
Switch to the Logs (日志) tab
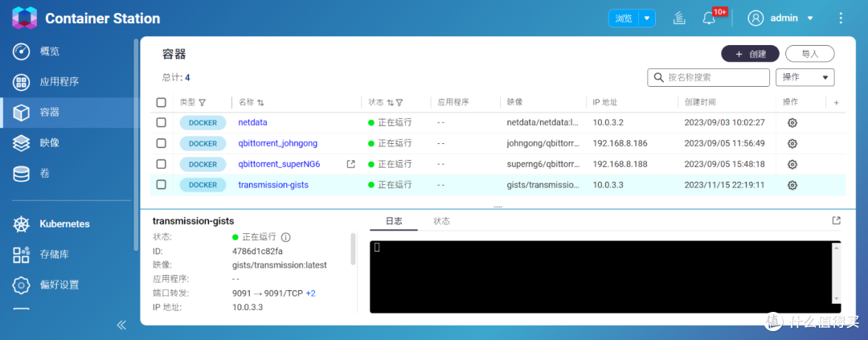[x=394, y=221]
